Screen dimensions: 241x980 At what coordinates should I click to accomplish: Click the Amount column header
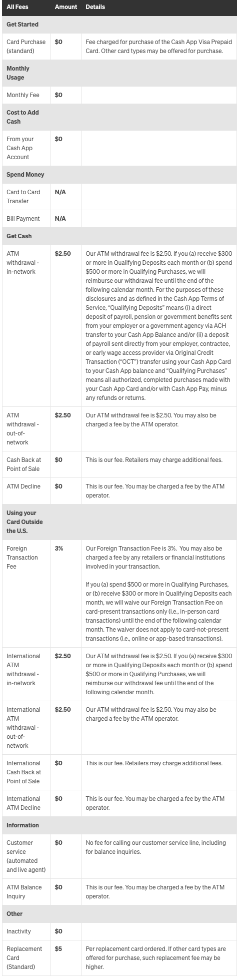click(65, 8)
